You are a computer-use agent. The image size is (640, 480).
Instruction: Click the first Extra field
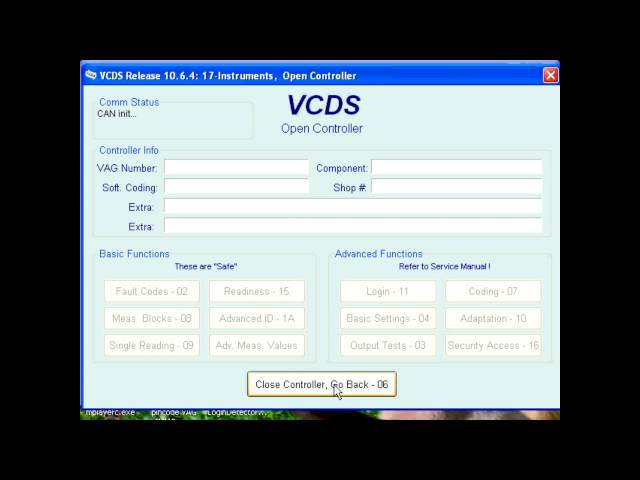coord(353,207)
